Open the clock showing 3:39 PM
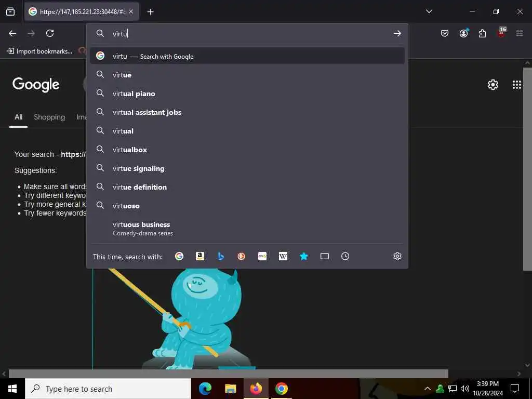The height and width of the screenshot is (399, 532). (x=487, y=389)
